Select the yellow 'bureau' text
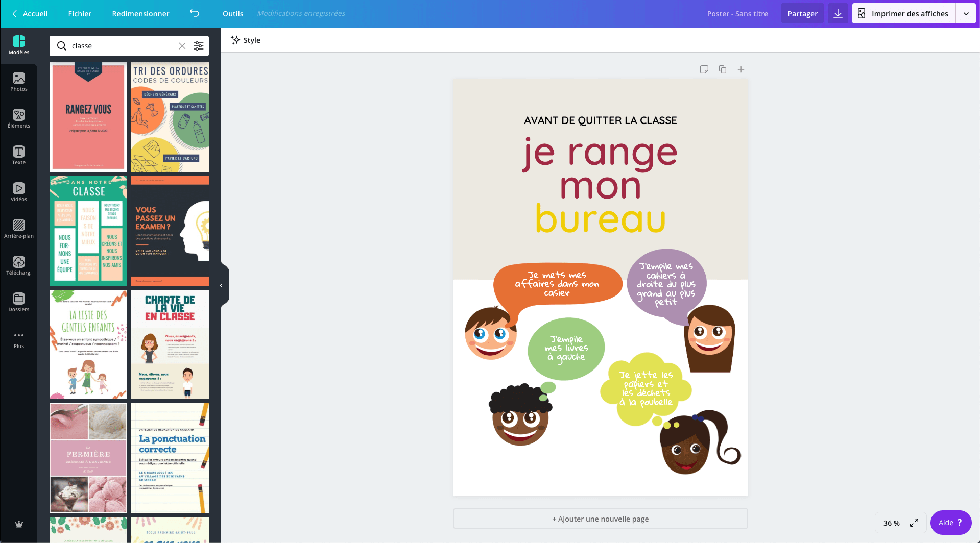The height and width of the screenshot is (543, 980). [x=601, y=219]
